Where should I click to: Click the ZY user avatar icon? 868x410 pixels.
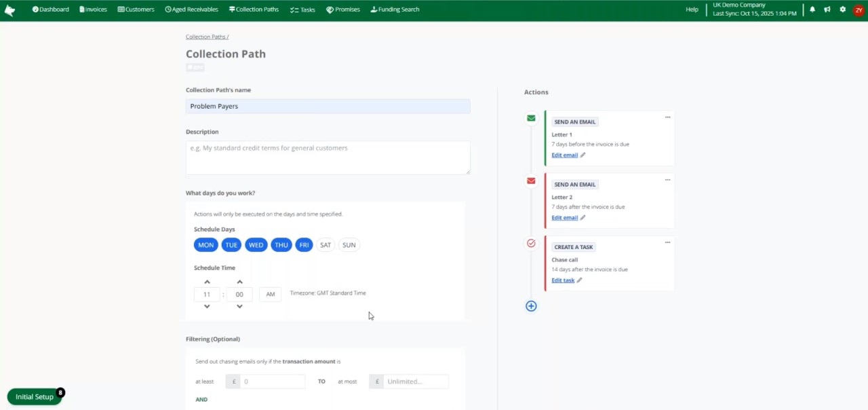point(856,9)
